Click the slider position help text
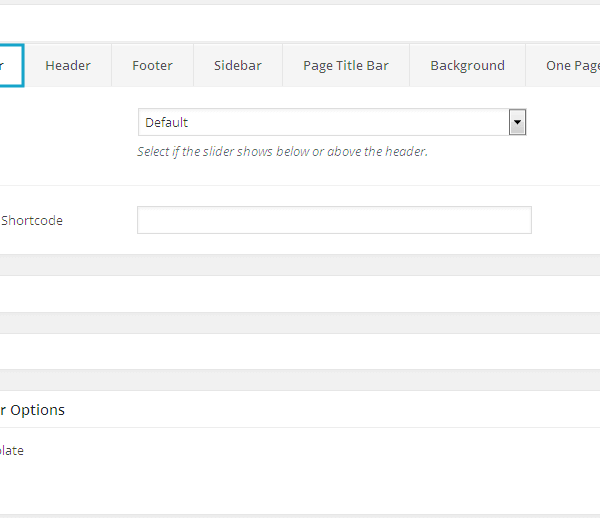 pos(282,152)
